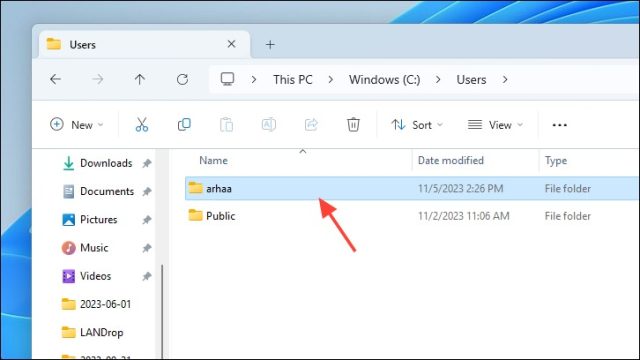Screen dimensions: 640x360
Task: Open the Sort dropdown
Action: click(x=417, y=125)
